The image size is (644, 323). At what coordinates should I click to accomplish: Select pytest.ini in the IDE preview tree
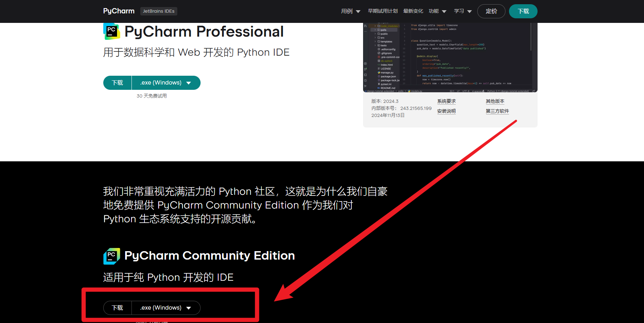pos(385,84)
